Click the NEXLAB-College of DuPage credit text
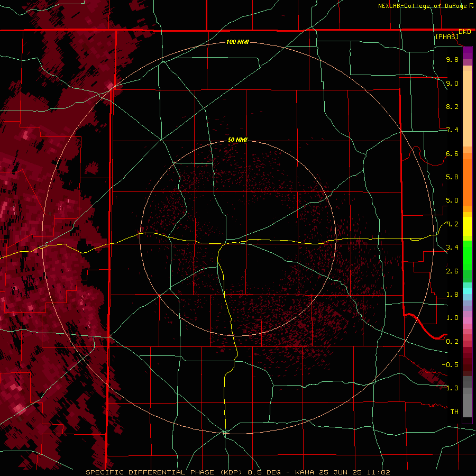Screen dimensions: 476x476 click(x=422, y=6)
